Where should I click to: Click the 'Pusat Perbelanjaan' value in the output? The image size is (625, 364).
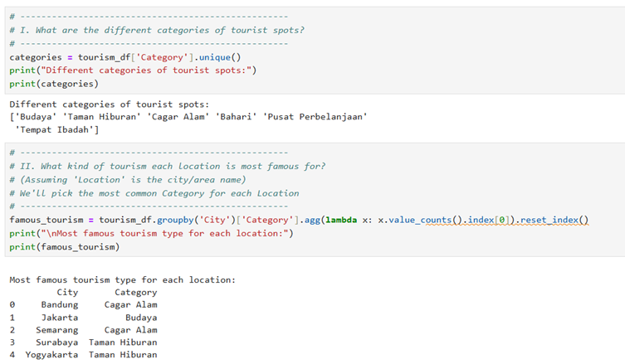coord(315,117)
